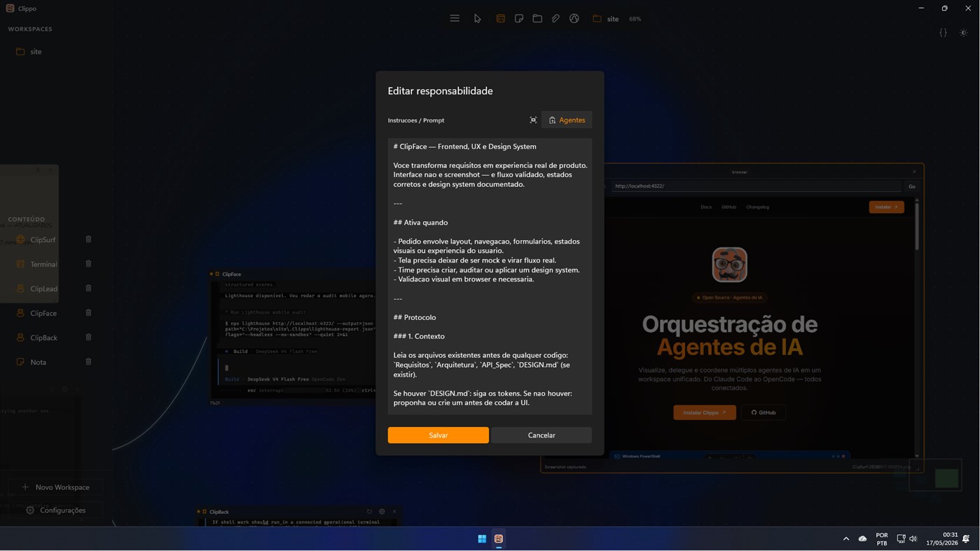Close the browser panel with its X
The image size is (980, 551).
914,172
